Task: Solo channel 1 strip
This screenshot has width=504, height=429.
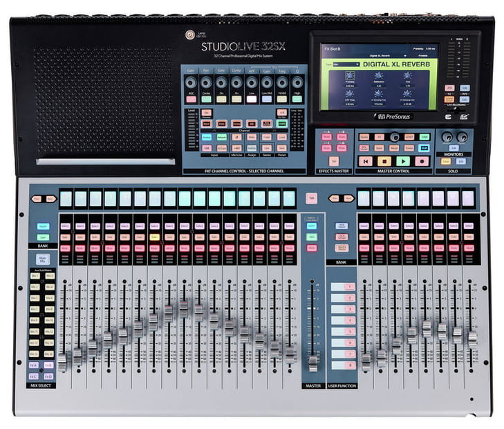Action: click(x=65, y=237)
